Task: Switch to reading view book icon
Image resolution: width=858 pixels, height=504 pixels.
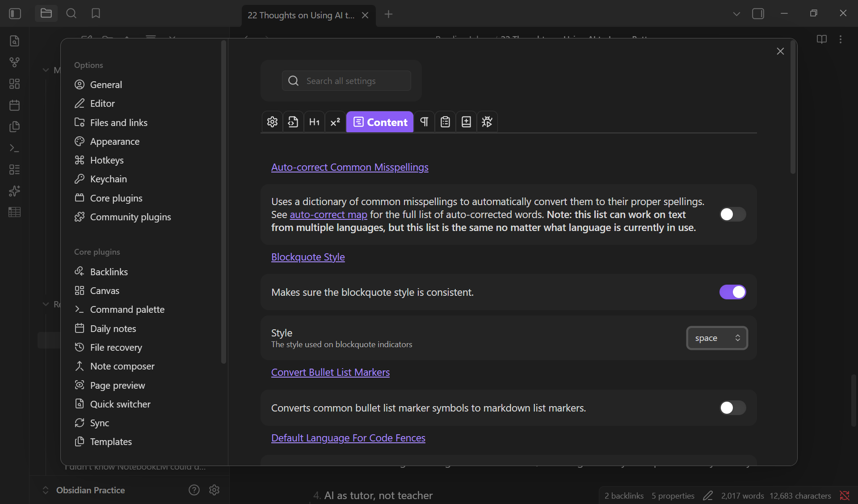Action: pos(821,39)
